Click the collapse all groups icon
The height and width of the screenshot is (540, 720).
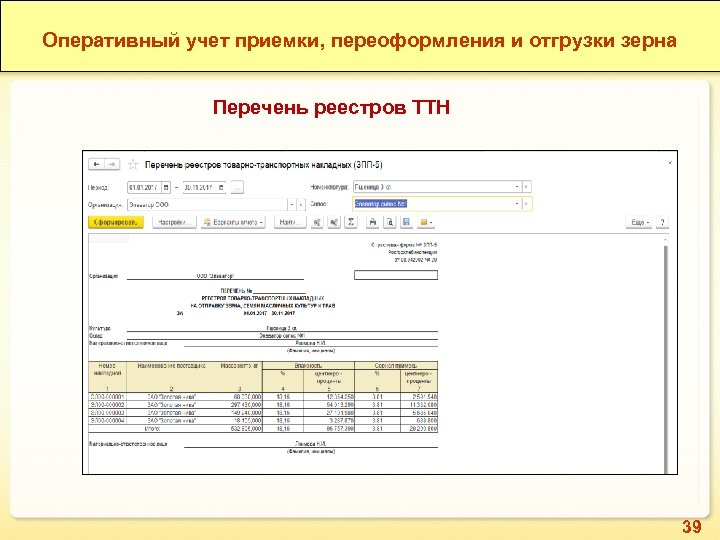[x=334, y=222]
